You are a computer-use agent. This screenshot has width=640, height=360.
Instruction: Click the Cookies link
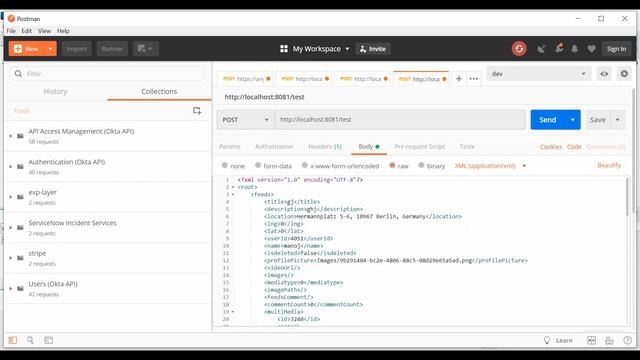pos(551,147)
